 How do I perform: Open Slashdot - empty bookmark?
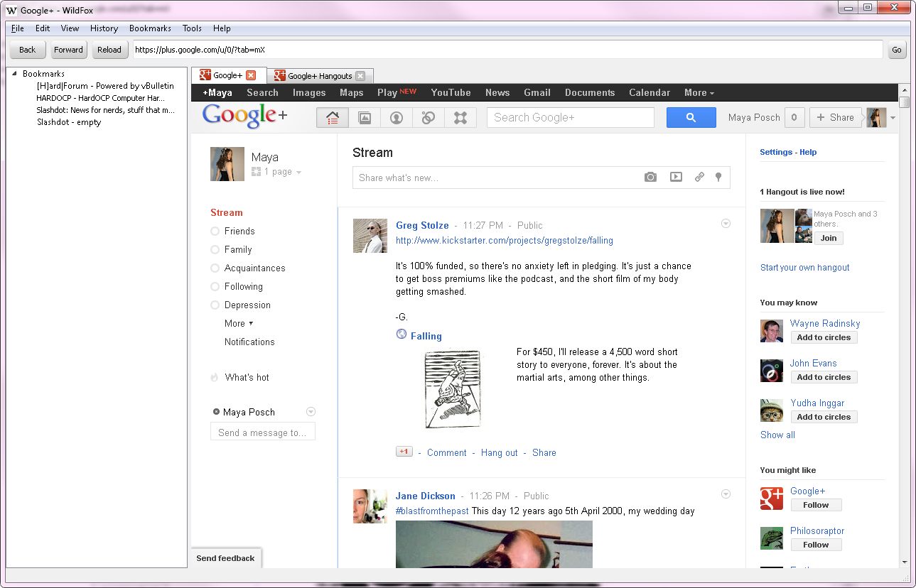click(x=69, y=122)
